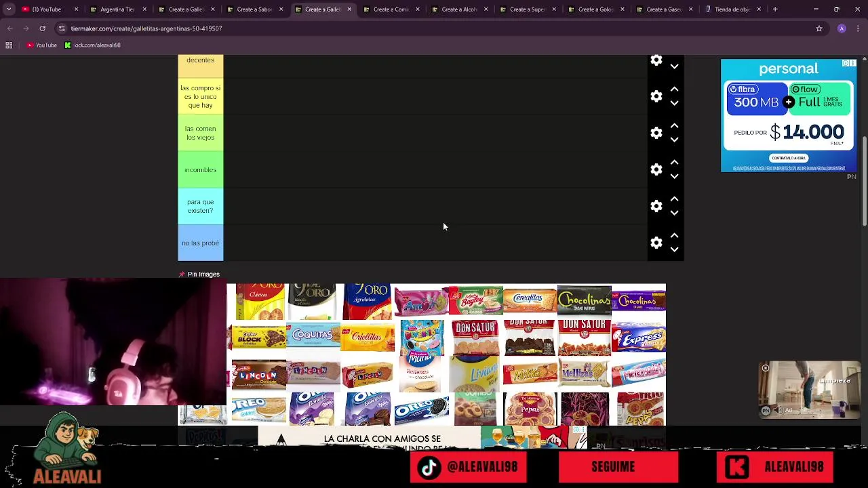Select the Block cookie image
This screenshot has height=488, width=868.
coord(258,338)
